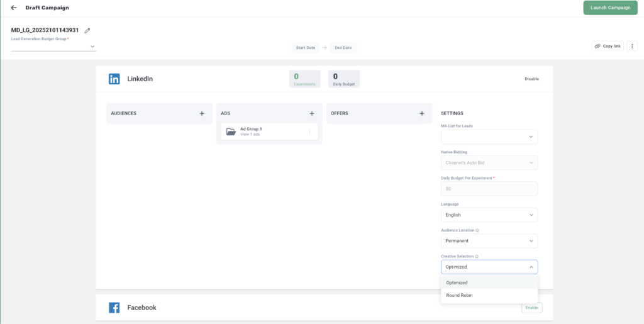Open Ad Group 1 folder icon
This screenshot has width=644, height=324.
[231, 131]
